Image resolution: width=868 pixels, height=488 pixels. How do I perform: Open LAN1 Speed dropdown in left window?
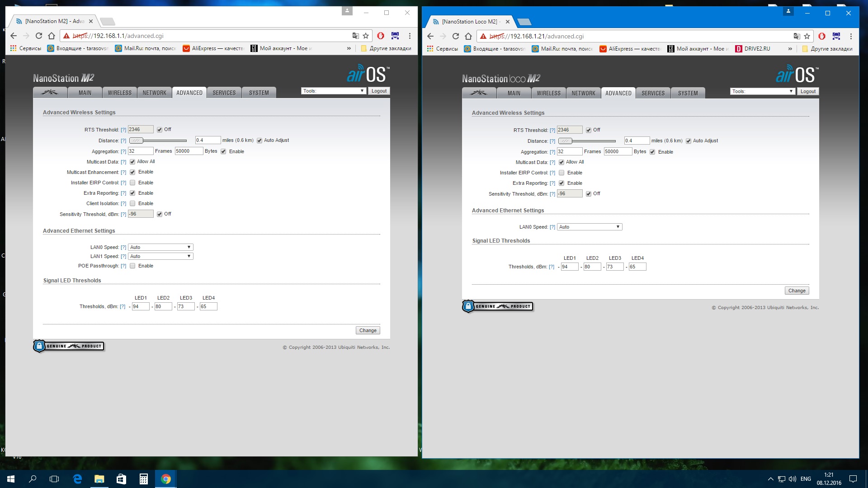pos(160,256)
